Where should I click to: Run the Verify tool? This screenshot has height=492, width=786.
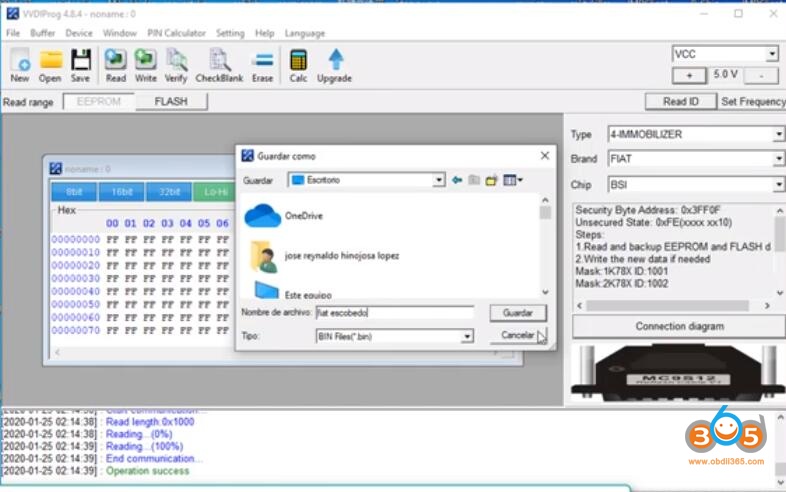[x=176, y=65]
